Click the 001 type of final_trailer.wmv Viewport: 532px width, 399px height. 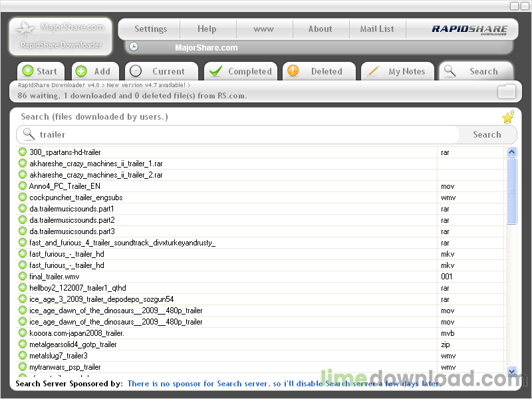click(446, 277)
